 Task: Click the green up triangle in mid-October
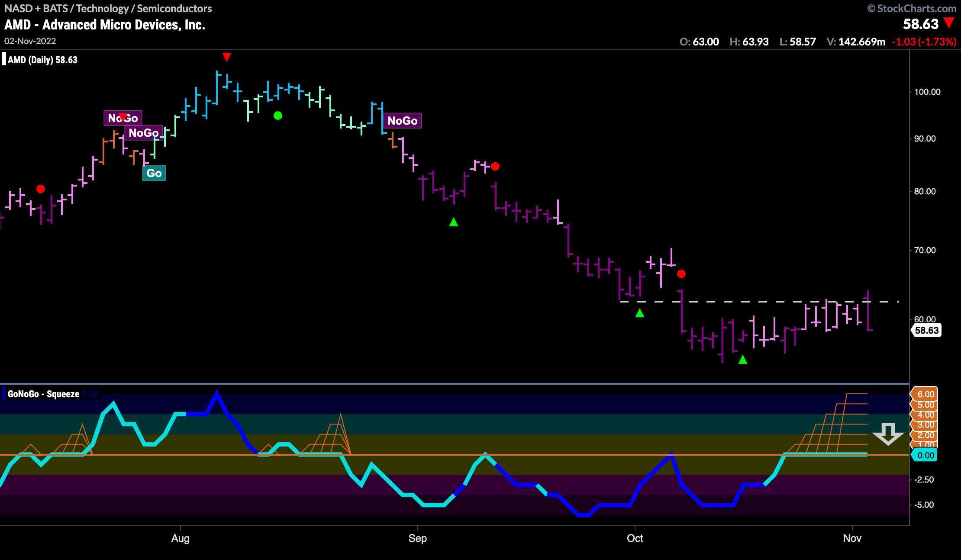[x=743, y=360]
